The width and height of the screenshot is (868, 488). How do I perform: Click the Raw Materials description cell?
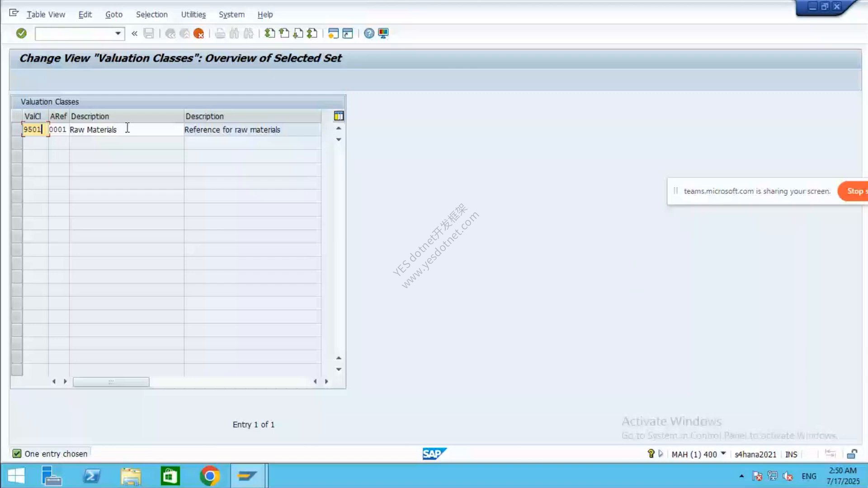(126, 130)
